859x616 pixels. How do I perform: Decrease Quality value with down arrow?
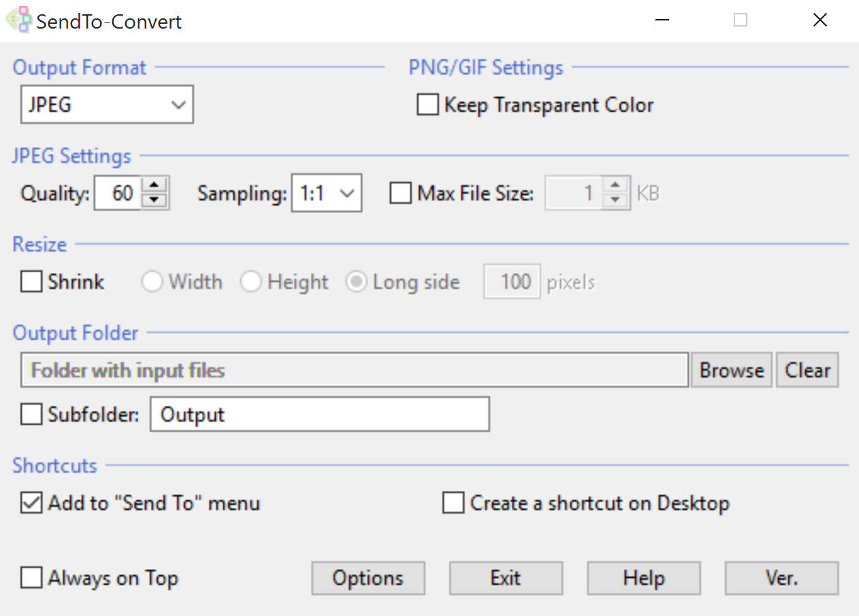155,201
